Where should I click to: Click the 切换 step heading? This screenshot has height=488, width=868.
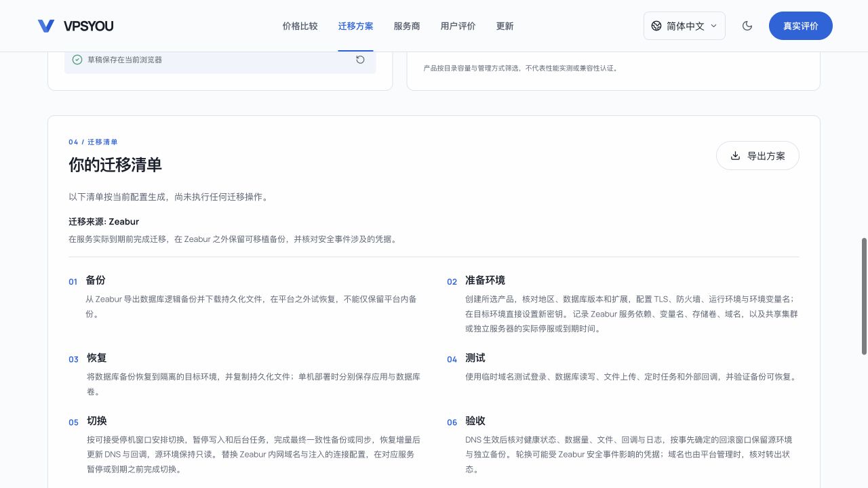97,421
